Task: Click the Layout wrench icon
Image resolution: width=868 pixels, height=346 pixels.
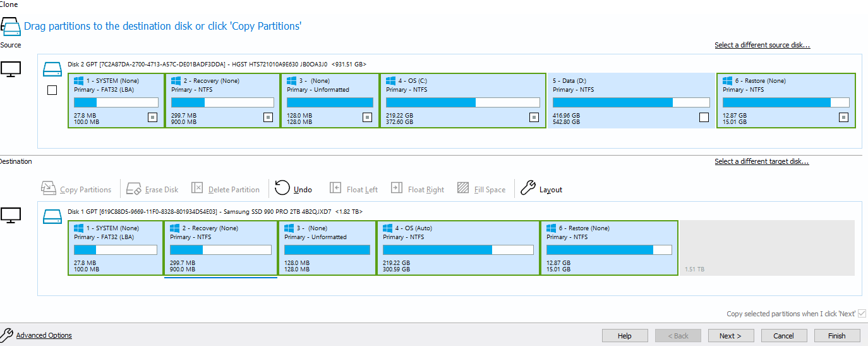Action: 527,188
